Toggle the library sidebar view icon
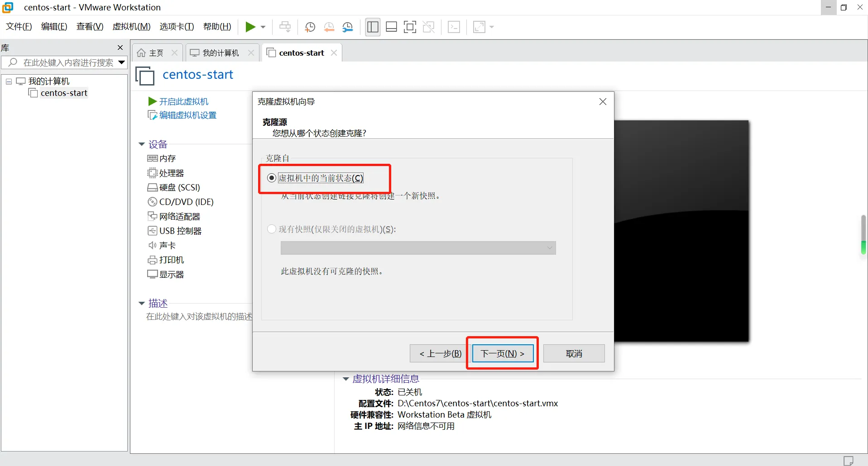Viewport: 868px width, 466px height. point(373,27)
